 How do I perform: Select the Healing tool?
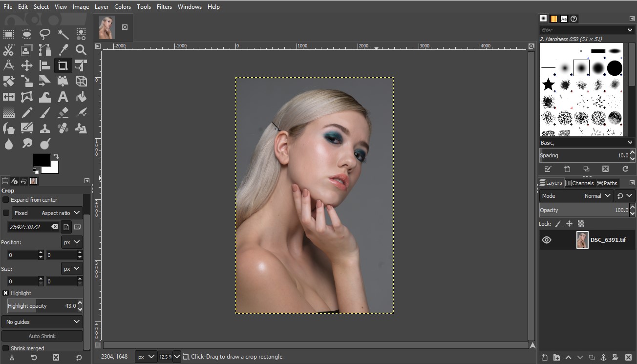[x=63, y=128]
